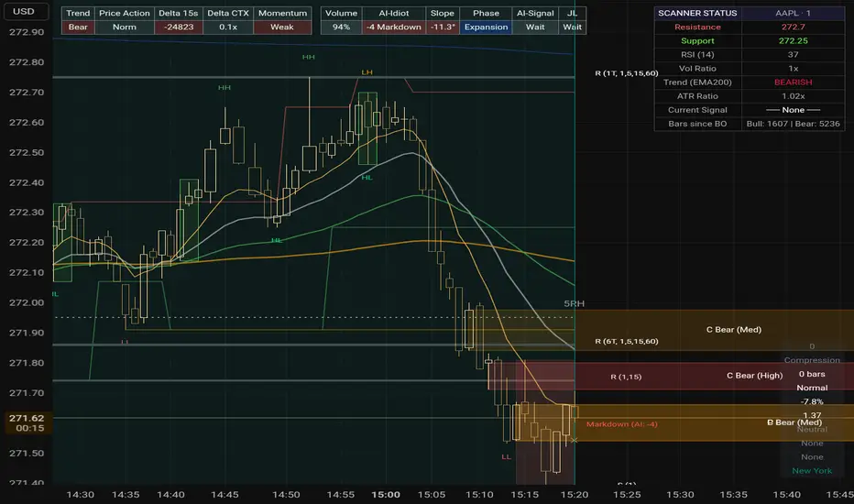Click the 15:40 time axis label
The image size is (854, 504).
click(786, 495)
